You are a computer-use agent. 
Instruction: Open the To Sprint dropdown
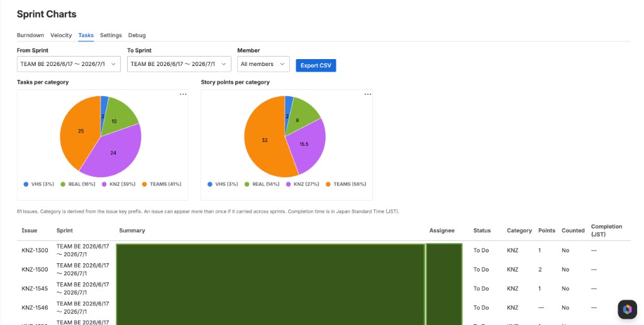179,64
